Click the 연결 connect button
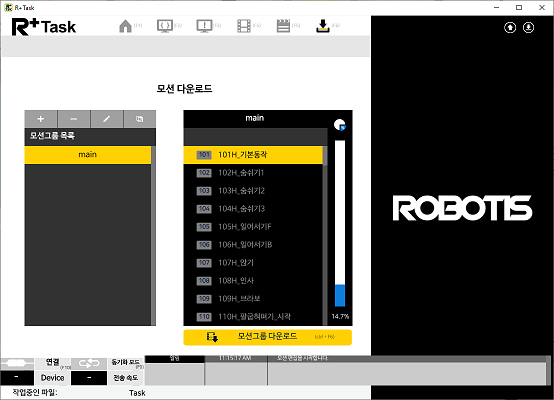 pos(53,363)
